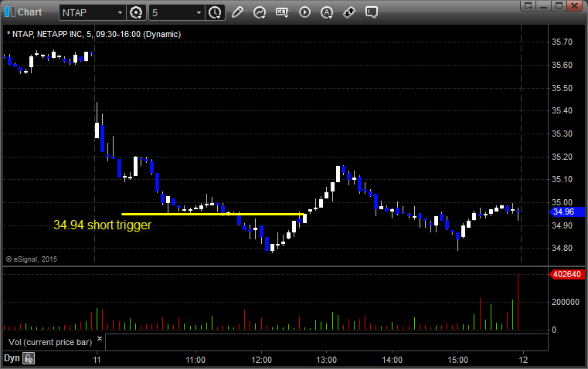
Task: Open symbol settings gear menu
Action: pos(136,12)
